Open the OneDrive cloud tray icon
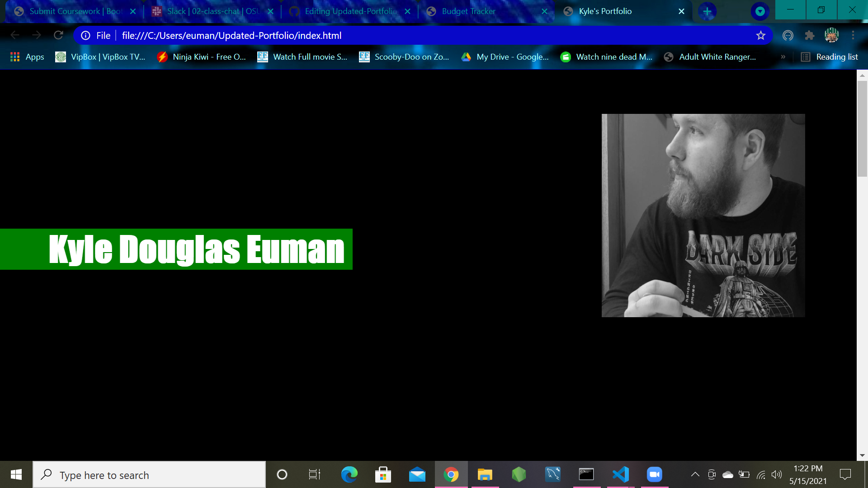The height and width of the screenshot is (488, 868). pyautogui.click(x=728, y=474)
